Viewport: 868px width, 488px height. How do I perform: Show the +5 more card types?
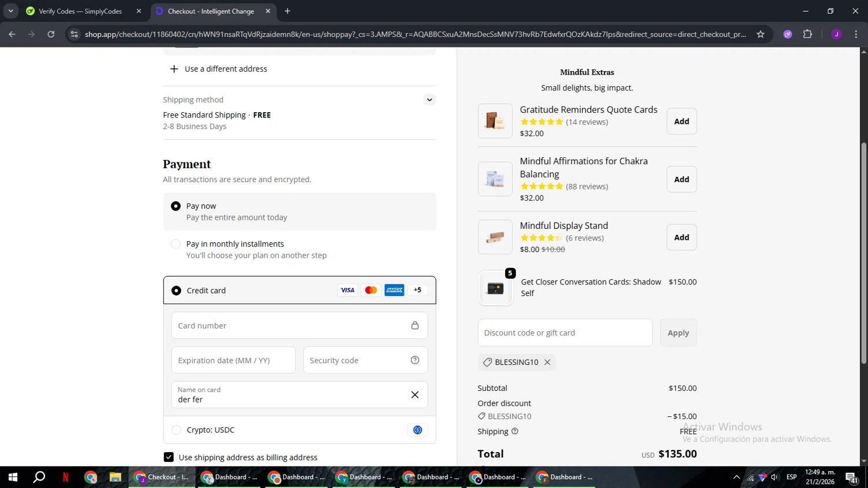pyautogui.click(x=418, y=290)
